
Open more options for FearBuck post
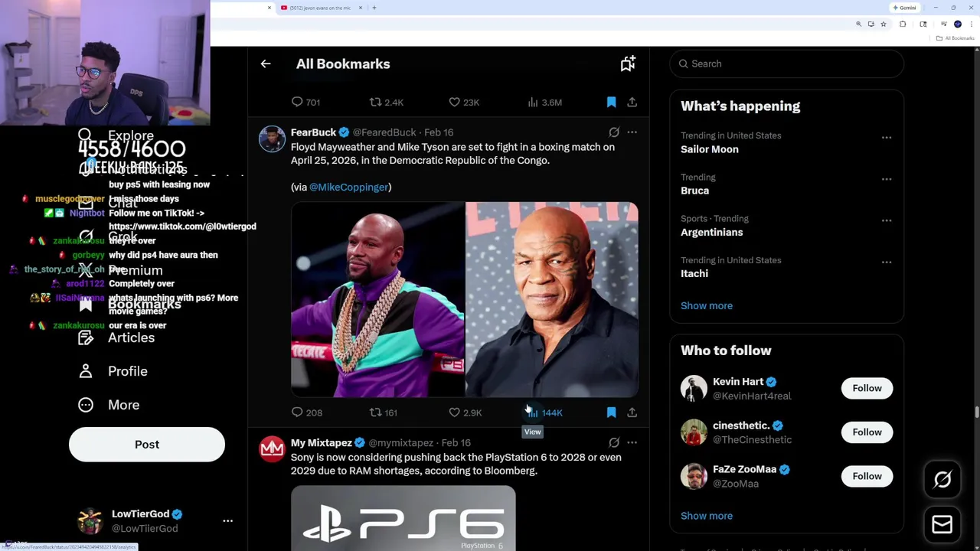(x=632, y=132)
